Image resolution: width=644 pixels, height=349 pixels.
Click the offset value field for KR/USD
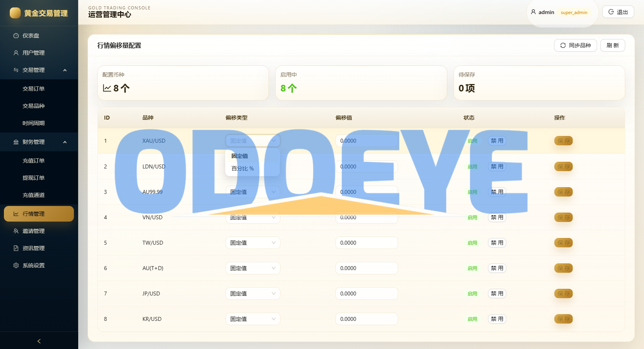[367, 319]
